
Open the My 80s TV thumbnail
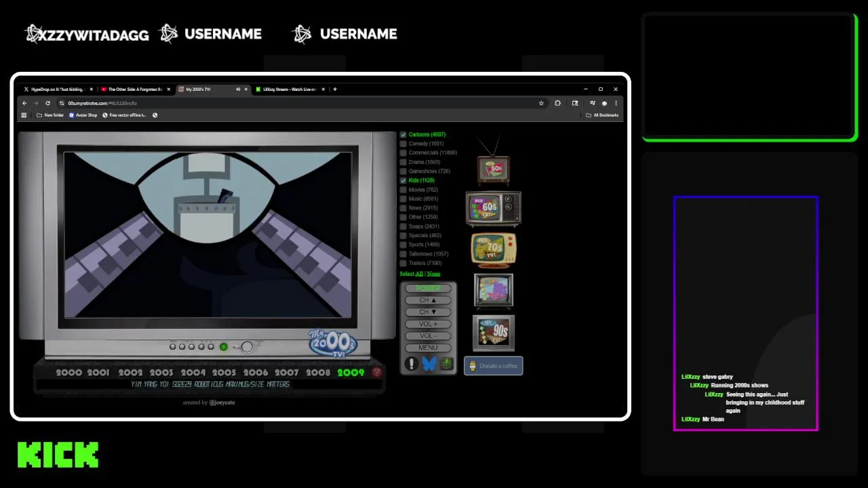pos(493,291)
